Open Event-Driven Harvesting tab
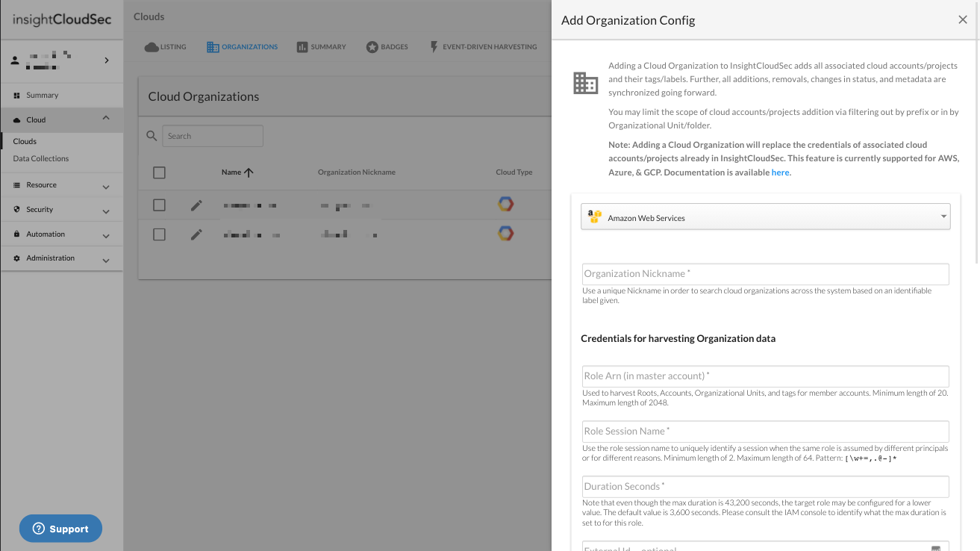 [483, 47]
